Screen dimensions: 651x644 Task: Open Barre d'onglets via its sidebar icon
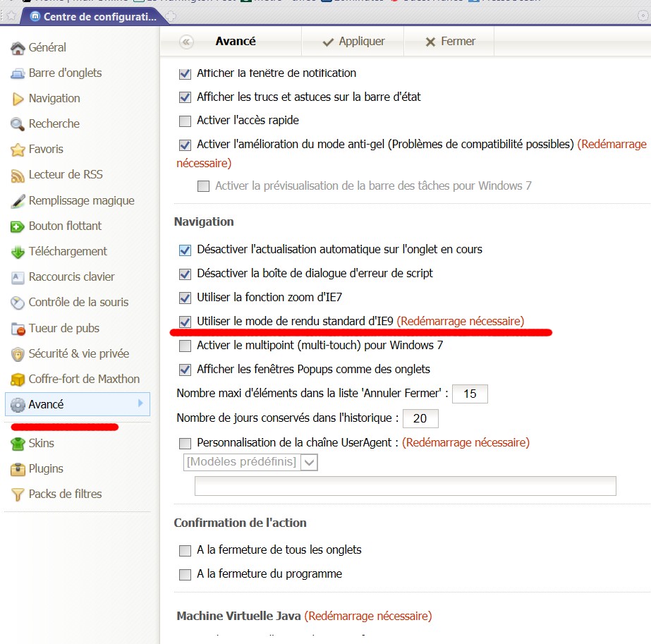[18, 73]
